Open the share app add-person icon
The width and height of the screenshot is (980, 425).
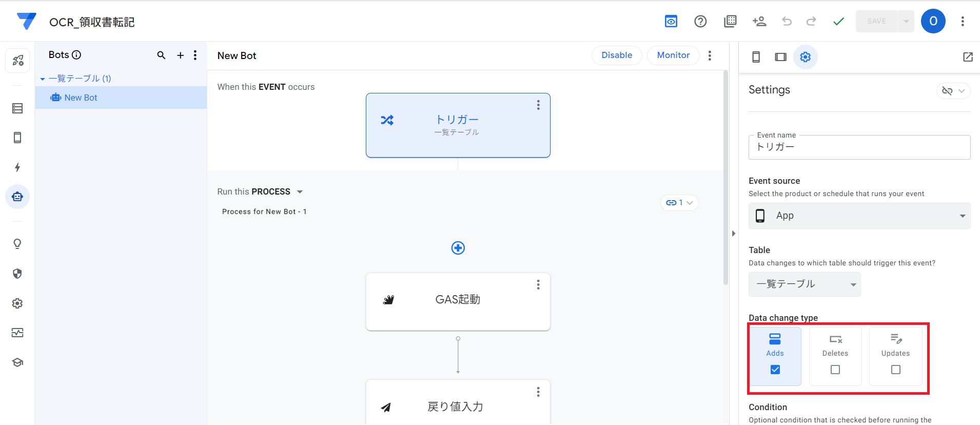[x=759, y=21]
